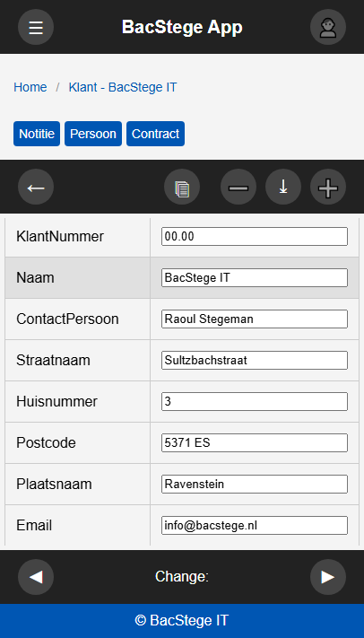
Task: Edit the Naam field with BacStege IT
Action: [255, 277]
